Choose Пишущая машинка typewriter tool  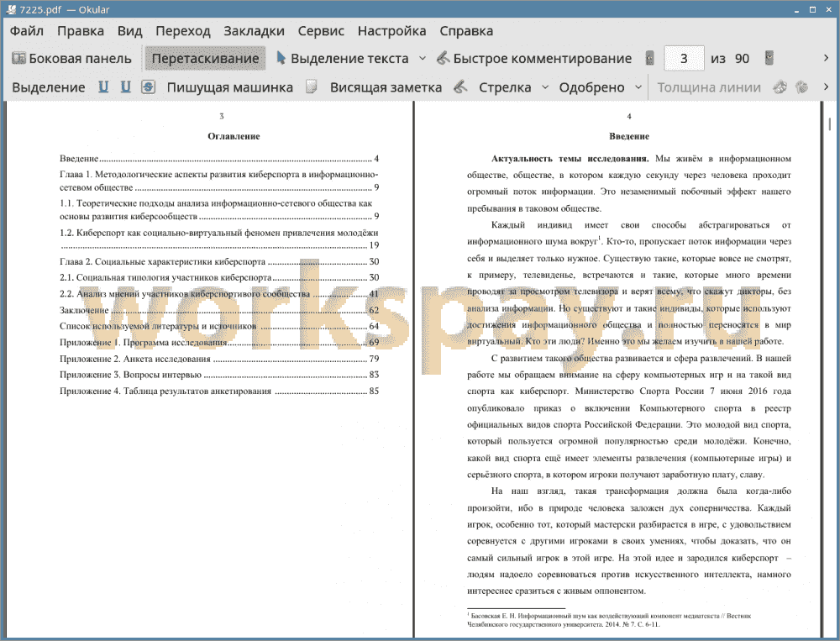click(x=230, y=87)
